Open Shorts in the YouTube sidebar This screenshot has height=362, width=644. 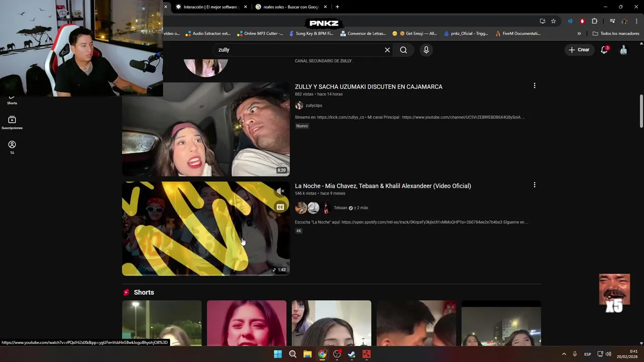12,99
